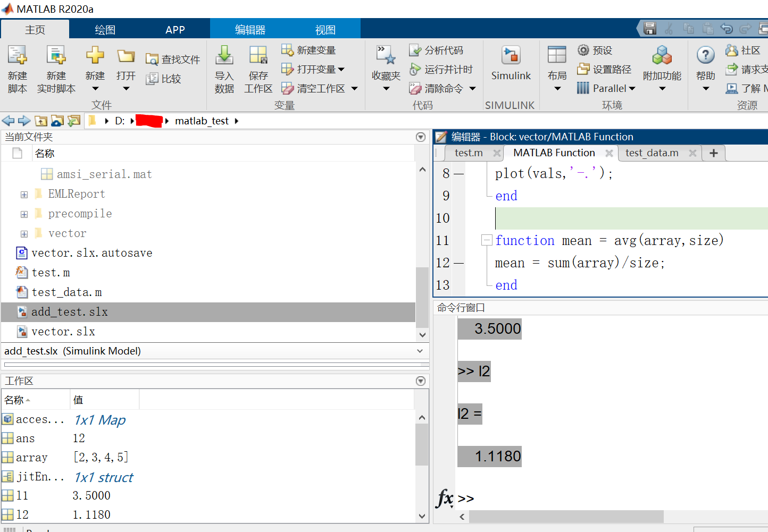Open the Open Variable (打开变量) dropdown
Screen dimensions: 768x532
pos(341,69)
